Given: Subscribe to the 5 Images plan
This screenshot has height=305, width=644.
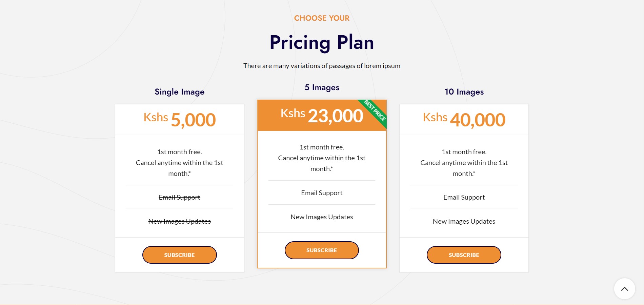Looking at the screenshot, I should tap(322, 250).
